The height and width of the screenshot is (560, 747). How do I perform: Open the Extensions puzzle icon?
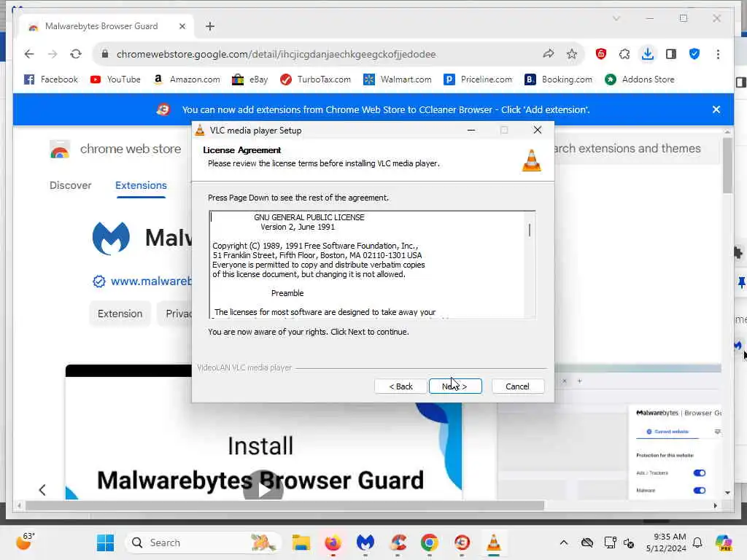(x=624, y=54)
